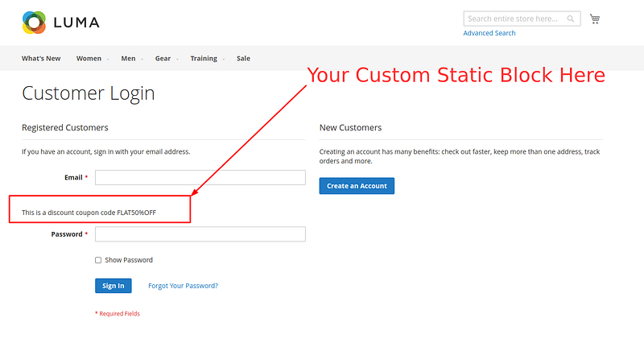Enable the Show Password checkbox
This screenshot has height=347, width=644.
98,260
